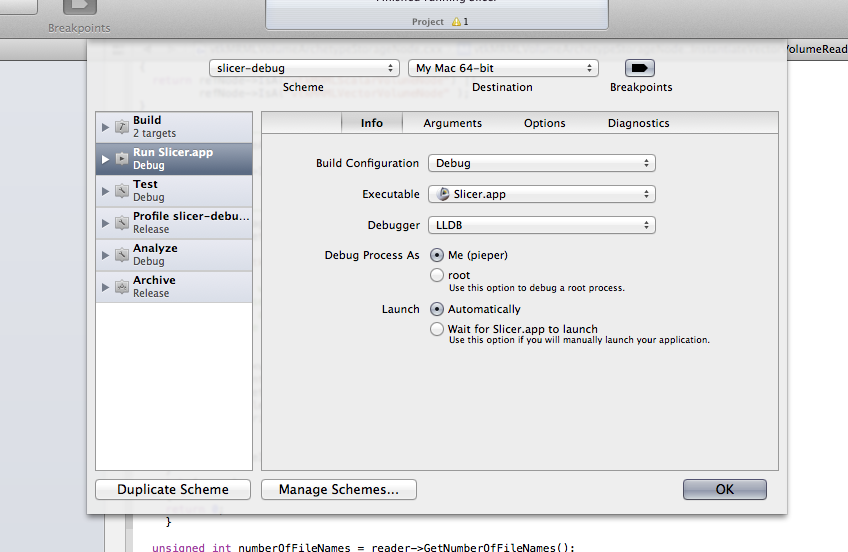Select root for Debug Process As

click(x=437, y=275)
